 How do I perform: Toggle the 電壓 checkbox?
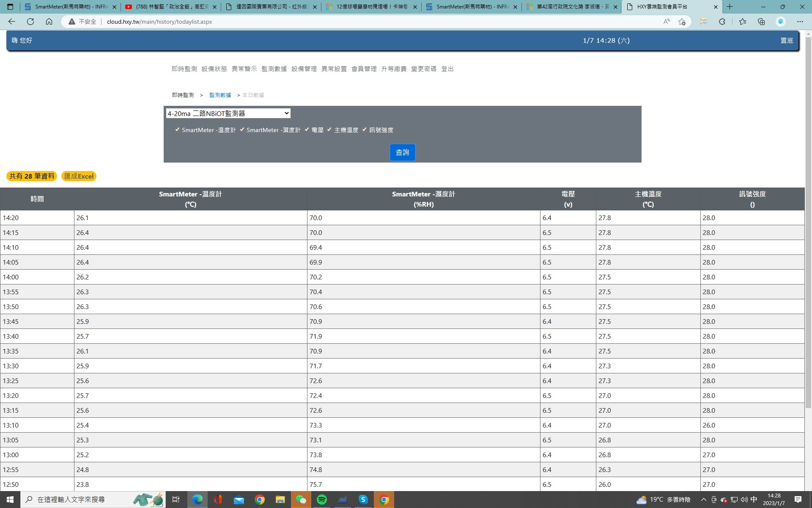[307, 130]
